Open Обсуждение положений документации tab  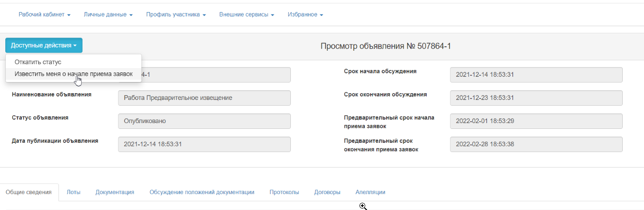pos(201,192)
